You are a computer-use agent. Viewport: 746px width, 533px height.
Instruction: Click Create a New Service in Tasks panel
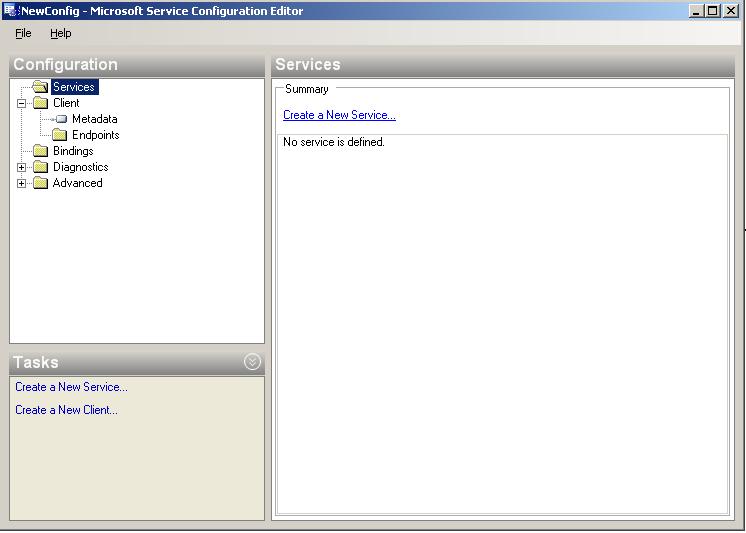point(71,387)
